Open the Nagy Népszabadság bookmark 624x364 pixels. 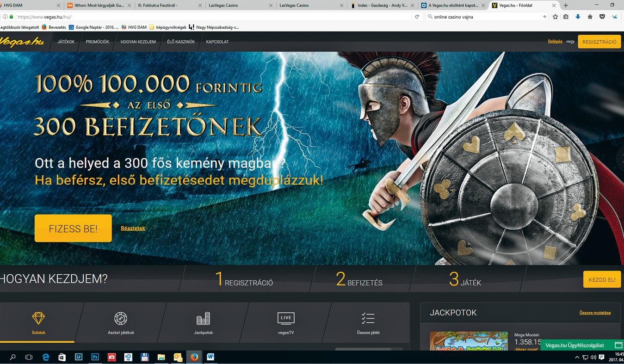pyautogui.click(x=214, y=27)
